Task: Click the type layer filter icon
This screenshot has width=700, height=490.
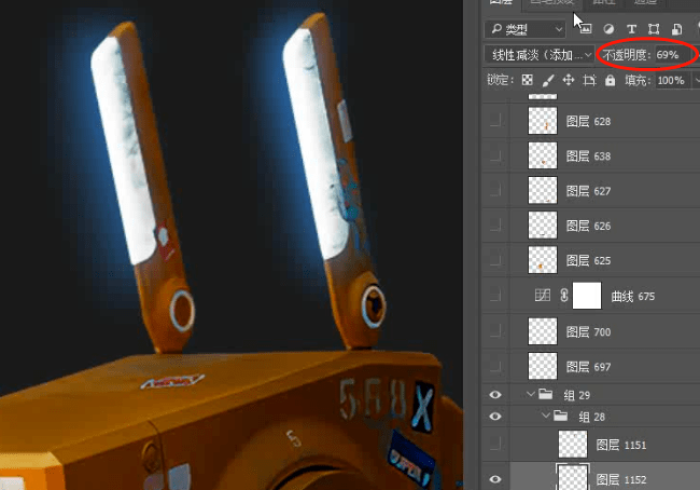Action: tap(630, 30)
